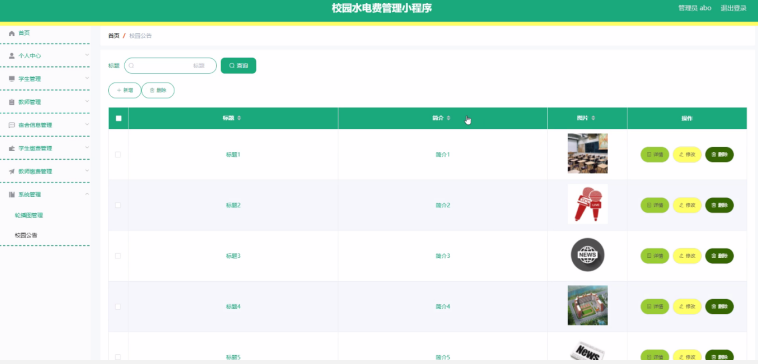This screenshot has height=364, width=758.
Task: Click 修改 for the 标题1 row
Action: pyautogui.click(x=687, y=155)
